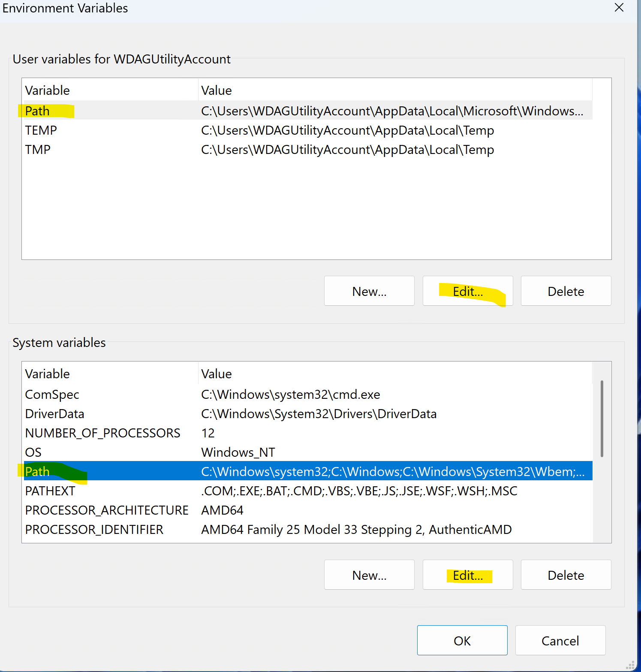Delete the selected system variable
The image size is (641, 672).
tap(566, 575)
